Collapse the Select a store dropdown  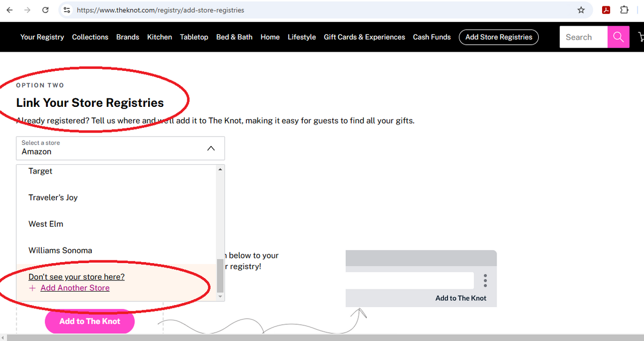[x=120, y=148]
